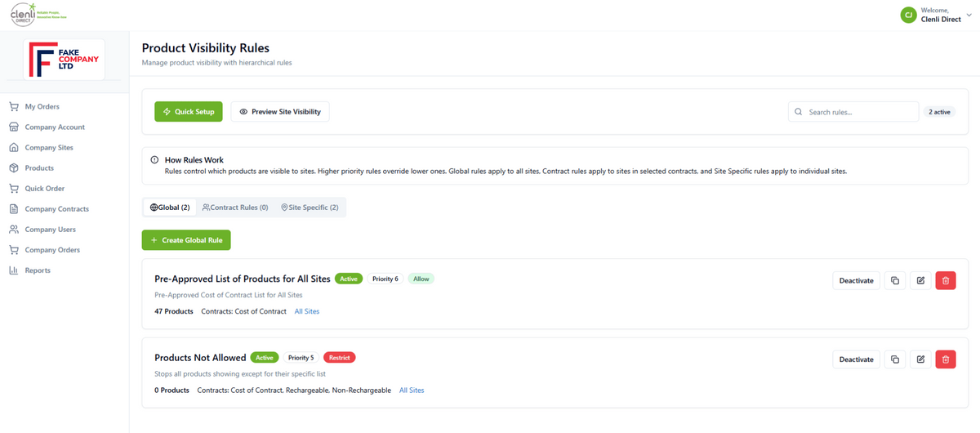Click the Product Visibility Rules heading

coord(206,48)
